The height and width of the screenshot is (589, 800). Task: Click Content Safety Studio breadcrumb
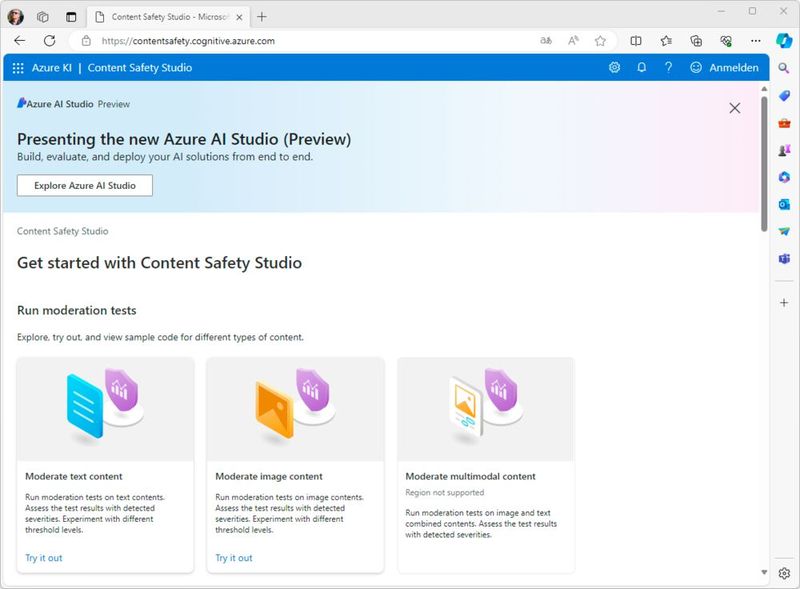62,231
